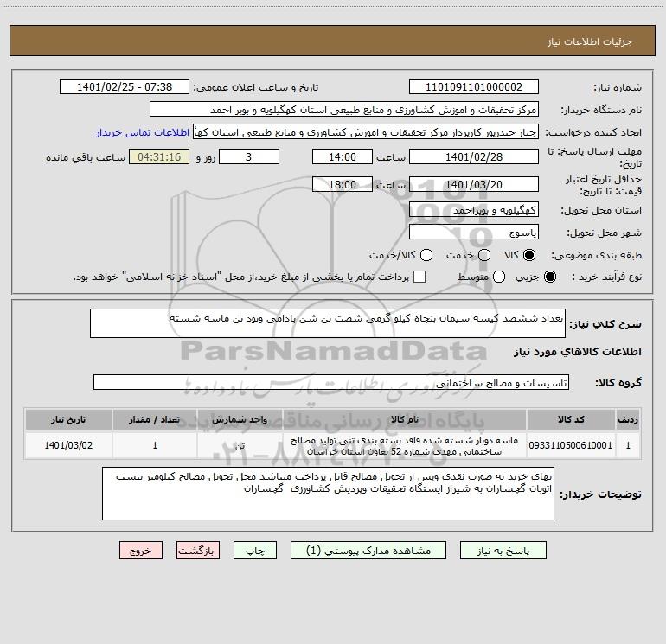Viewport: 666px width, 644px height.
Task: Click the نام دستگاه خریدار field
Action: click(x=344, y=110)
